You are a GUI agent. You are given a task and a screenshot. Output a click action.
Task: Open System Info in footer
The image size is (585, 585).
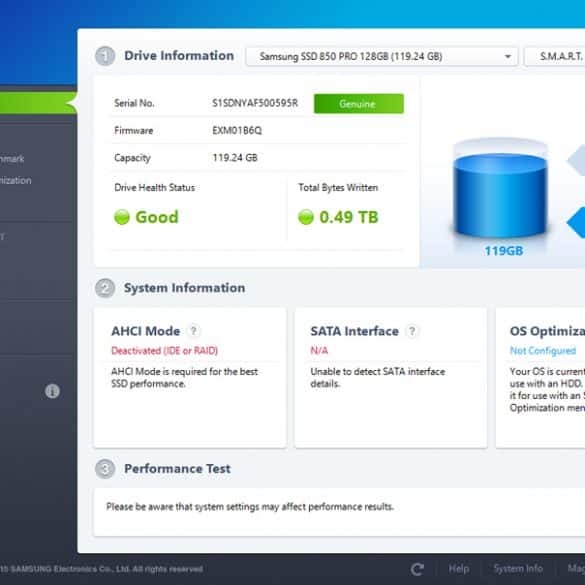click(x=518, y=569)
